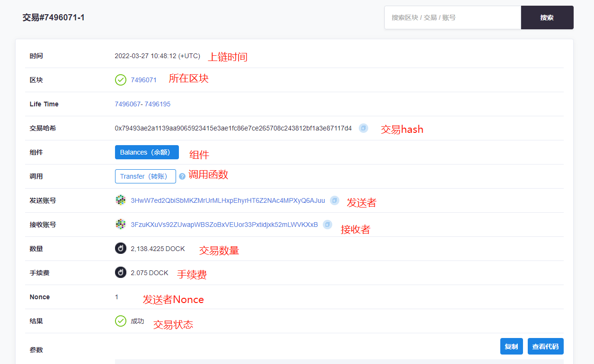Open 查看代码 to view code

[x=545, y=346]
